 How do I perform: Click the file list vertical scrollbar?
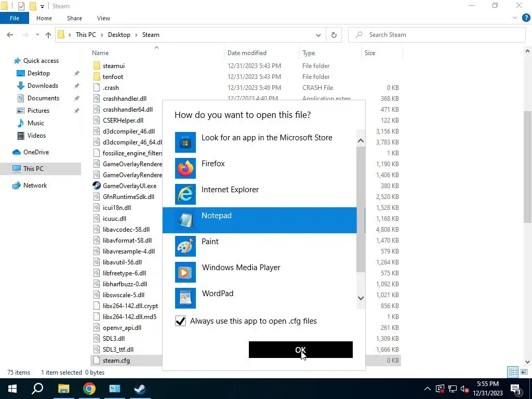[527, 167]
